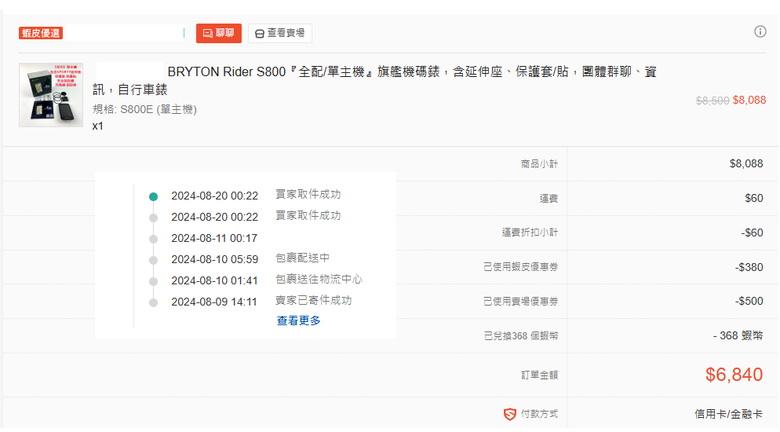Click the -$500 shop voucher amount
Screen dimensions: 780x432
click(749, 301)
